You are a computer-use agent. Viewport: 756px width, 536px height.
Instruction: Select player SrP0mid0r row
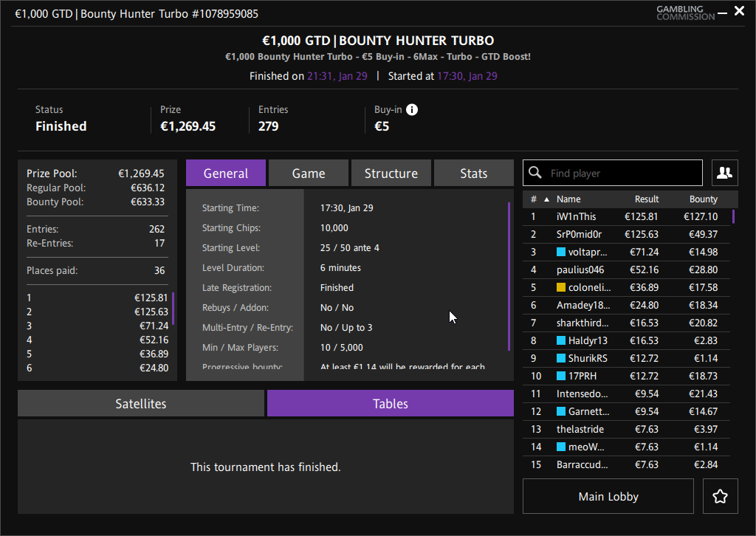point(626,234)
